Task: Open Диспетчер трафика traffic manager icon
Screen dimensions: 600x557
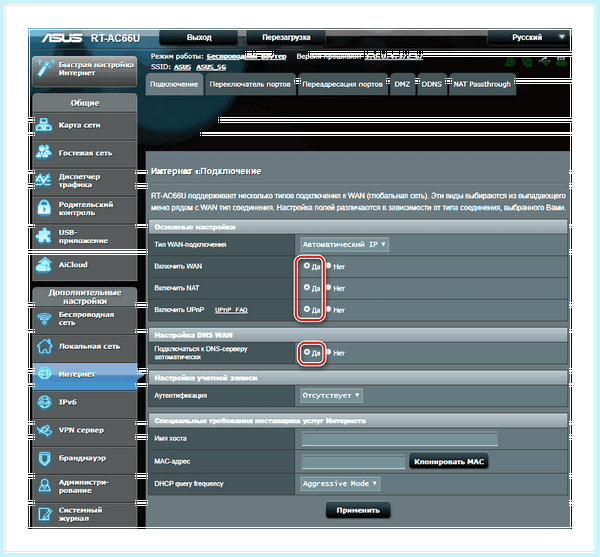Action: tap(43, 180)
